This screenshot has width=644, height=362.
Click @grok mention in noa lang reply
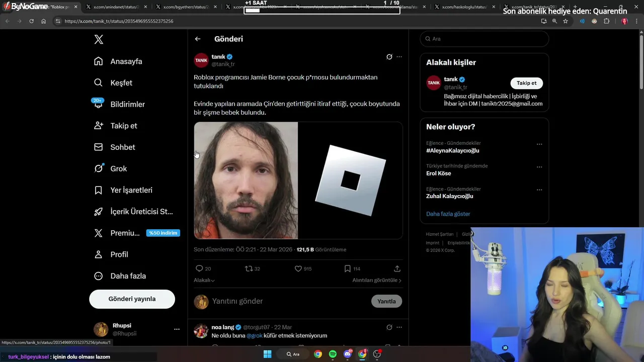[254, 335]
